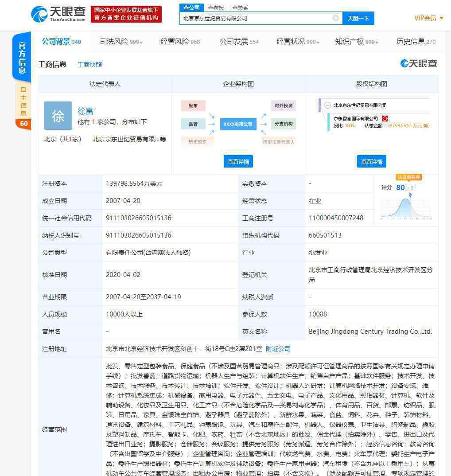The image size is (451, 476).
Task: Select 官方信息 side tab
Action: click(22, 57)
